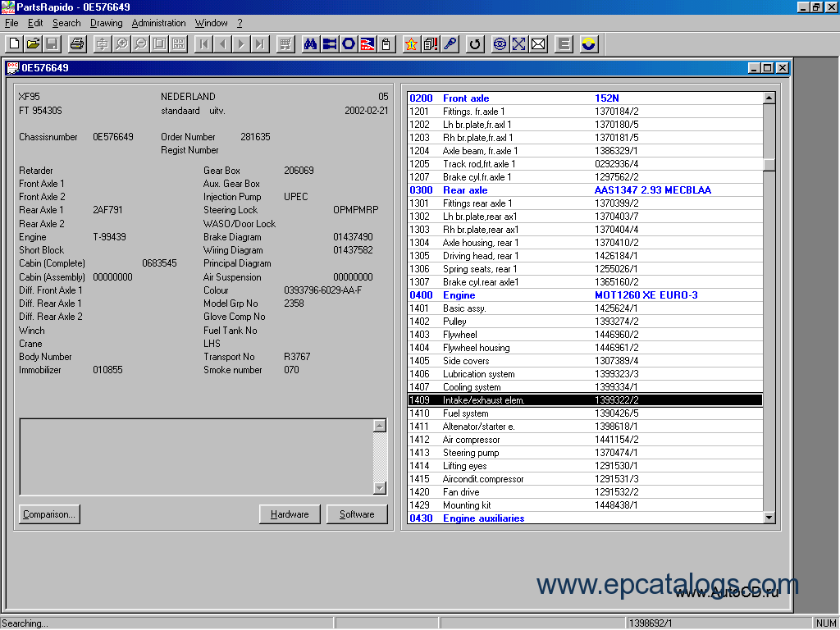Image resolution: width=840 pixels, height=630 pixels.
Task: Select row 1204 Axle beam, fr.axle 1
Action: [x=585, y=151]
